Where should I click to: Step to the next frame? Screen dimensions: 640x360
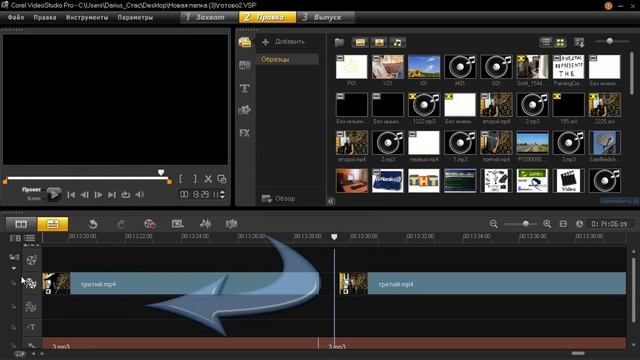(98, 195)
